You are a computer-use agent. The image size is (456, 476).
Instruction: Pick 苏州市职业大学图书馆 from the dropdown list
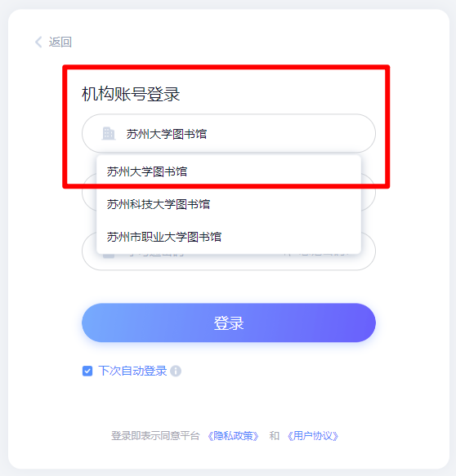(x=229, y=237)
